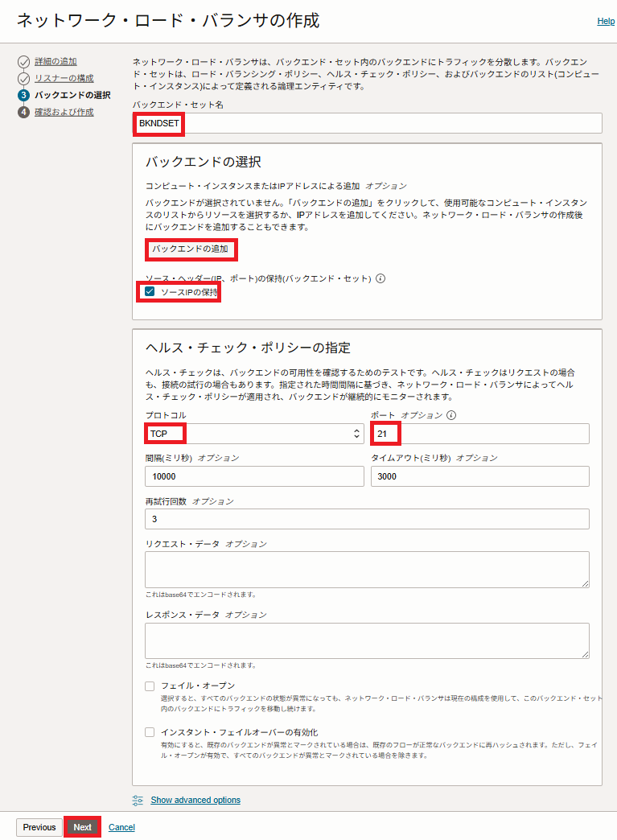This screenshot has height=840, width=617.
Task: Click info icon next to ポート label
Action: (451, 415)
